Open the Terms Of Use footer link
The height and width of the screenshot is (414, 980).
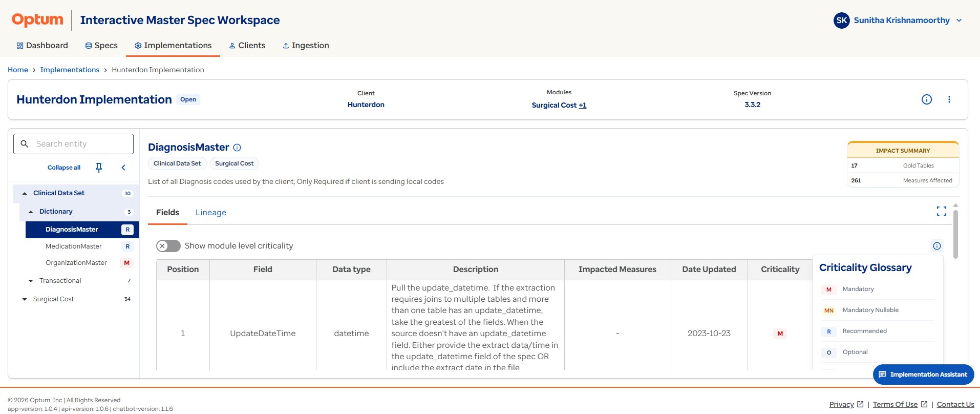point(900,405)
